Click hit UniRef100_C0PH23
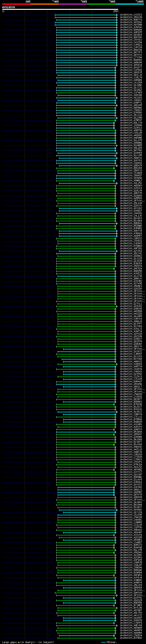 tap(131, 45)
